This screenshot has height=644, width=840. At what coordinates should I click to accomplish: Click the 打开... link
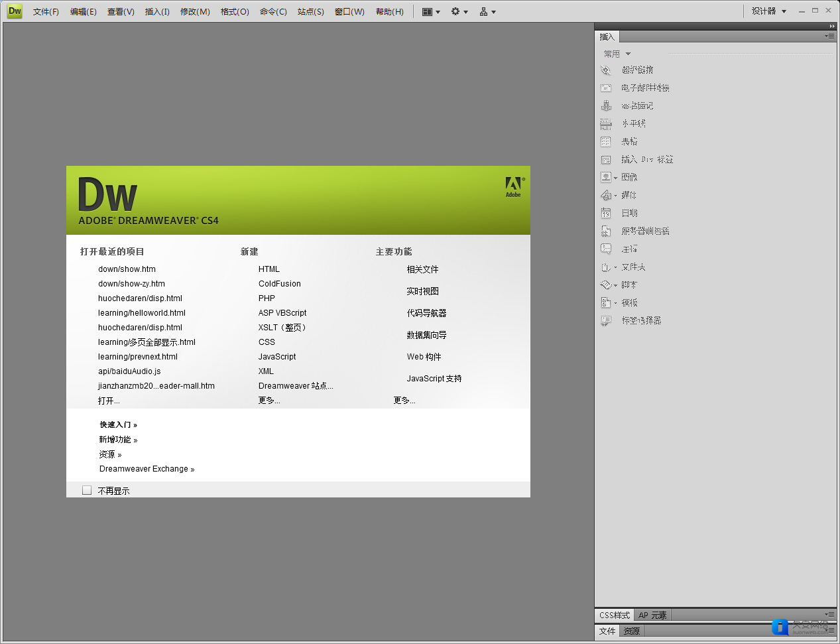(109, 401)
